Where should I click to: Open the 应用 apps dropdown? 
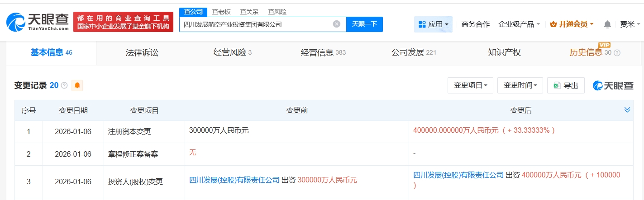pos(433,24)
